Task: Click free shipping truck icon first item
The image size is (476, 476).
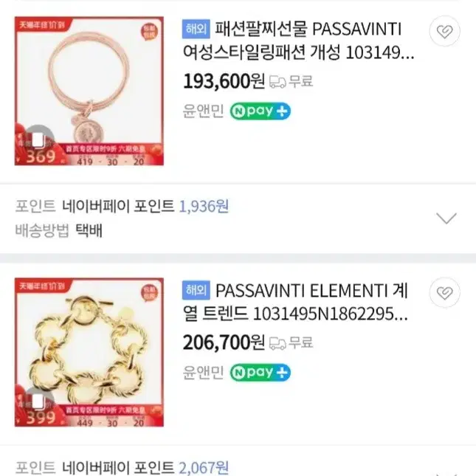Action: 277,82
